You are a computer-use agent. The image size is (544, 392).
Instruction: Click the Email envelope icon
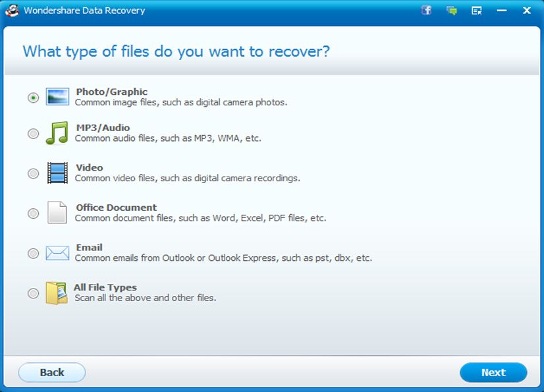[57, 253]
